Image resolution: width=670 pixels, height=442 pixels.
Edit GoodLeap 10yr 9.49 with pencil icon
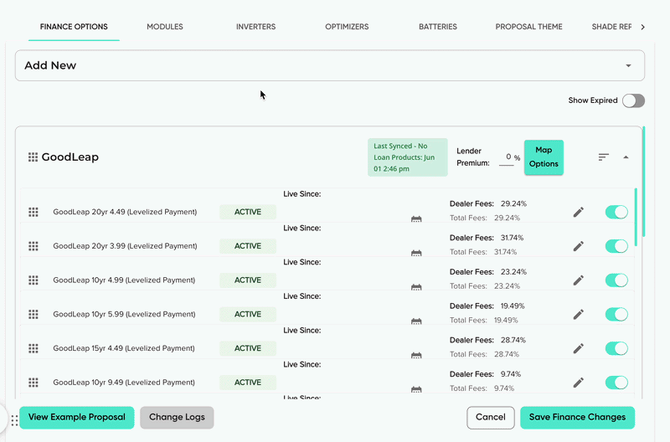click(578, 383)
